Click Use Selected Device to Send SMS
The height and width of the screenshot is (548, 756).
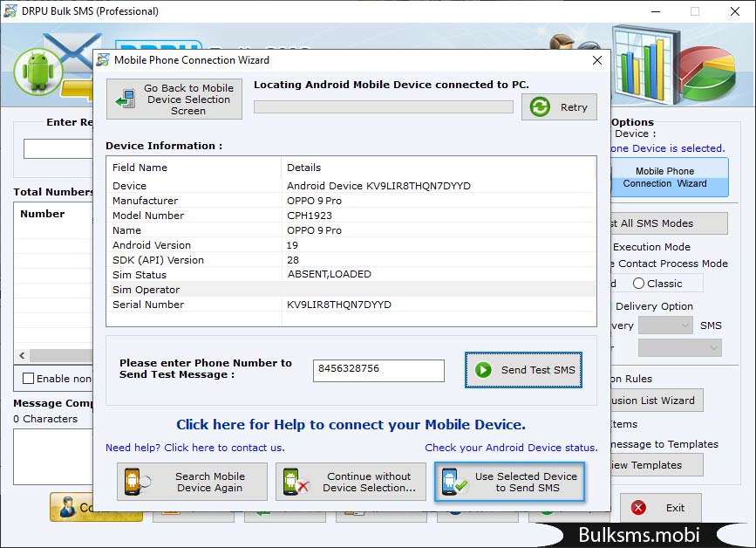pos(509,482)
